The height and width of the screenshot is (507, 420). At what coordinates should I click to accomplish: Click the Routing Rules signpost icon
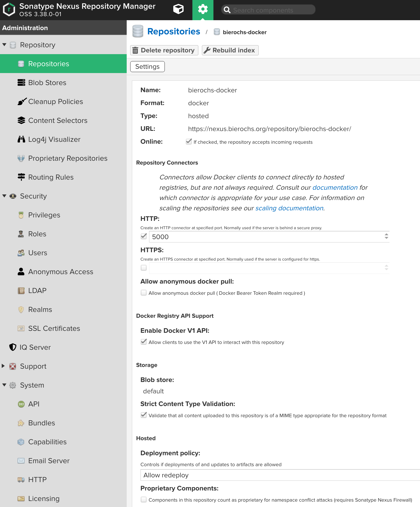[x=21, y=177]
